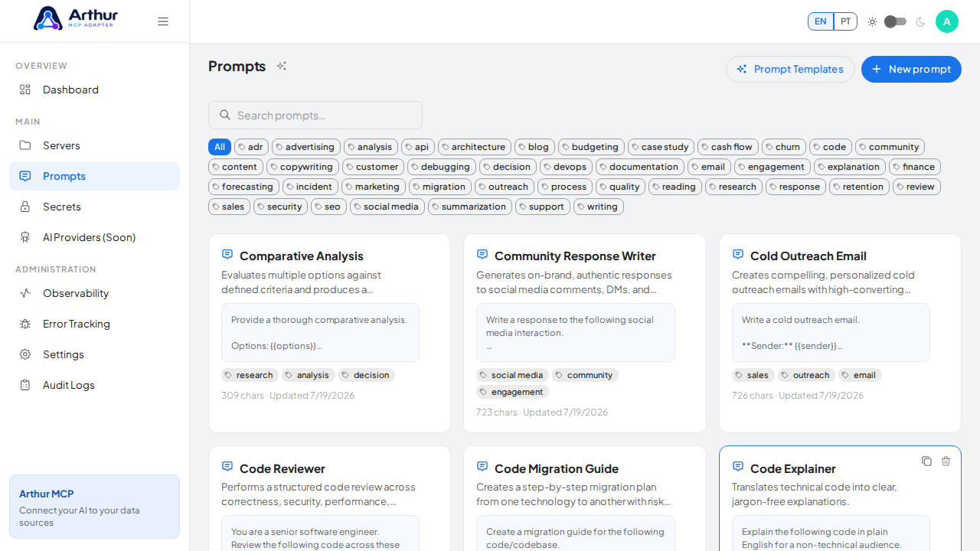Open the Cold Outreach Email title
The width and height of the screenshot is (980, 551).
pyautogui.click(x=808, y=256)
